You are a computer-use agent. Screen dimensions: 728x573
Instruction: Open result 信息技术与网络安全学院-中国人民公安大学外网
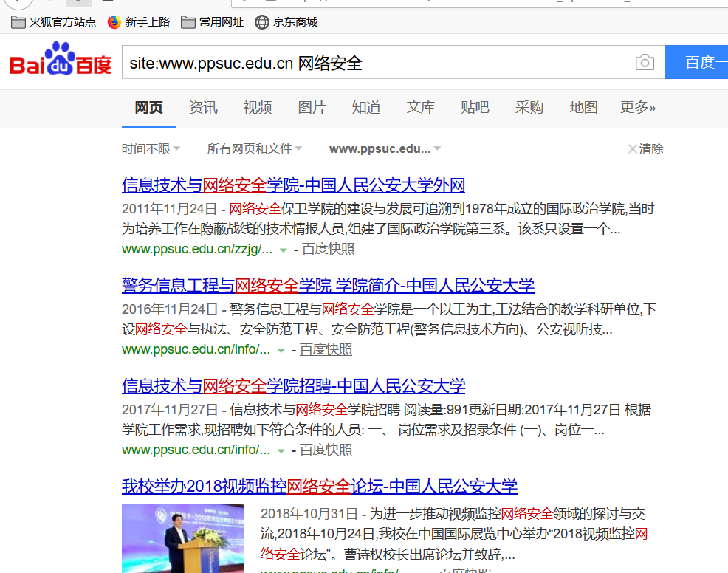pyautogui.click(x=293, y=185)
